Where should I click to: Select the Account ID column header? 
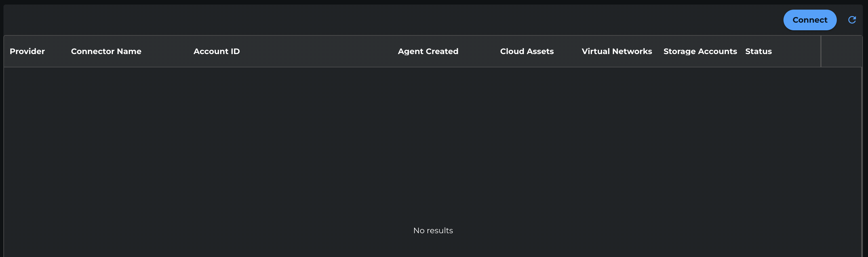click(x=217, y=52)
